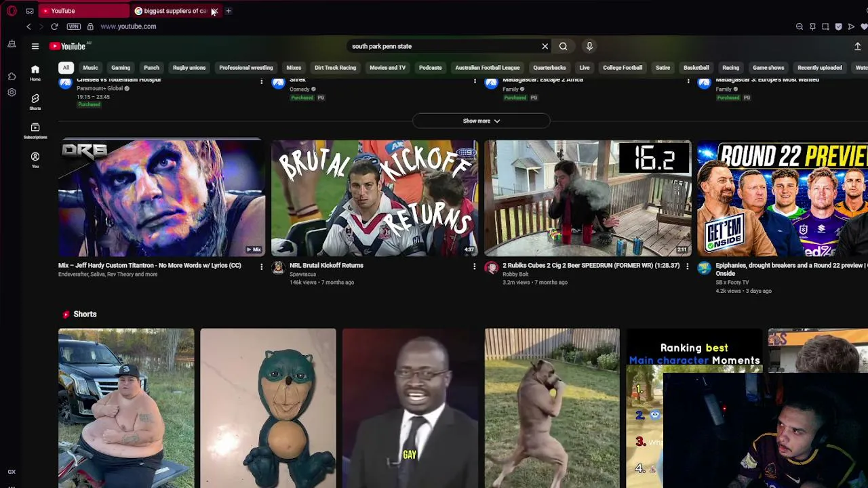
Task: Select the All filter chip
Action: (x=66, y=68)
